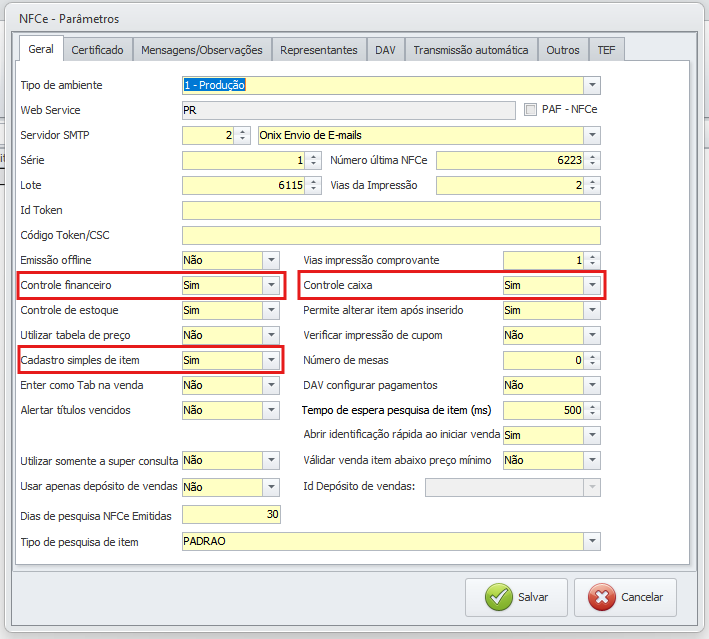Viewport: 709px width, 639px height.
Task: Open the Mensagens/Observações tab
Action: coord(202,49)
